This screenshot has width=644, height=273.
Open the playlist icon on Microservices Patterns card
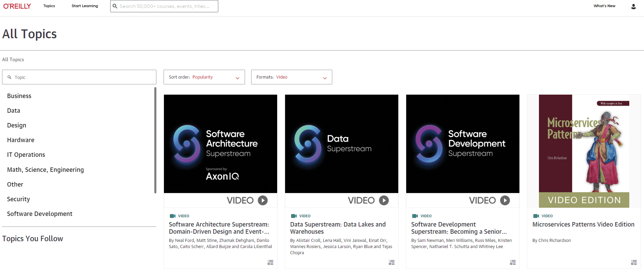[634, 262]
